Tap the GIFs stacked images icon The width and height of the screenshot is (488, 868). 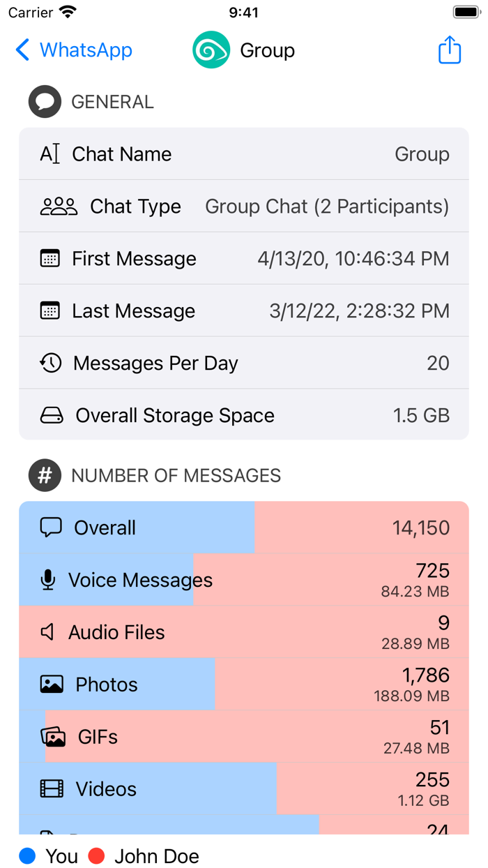(x=53, y=737)
